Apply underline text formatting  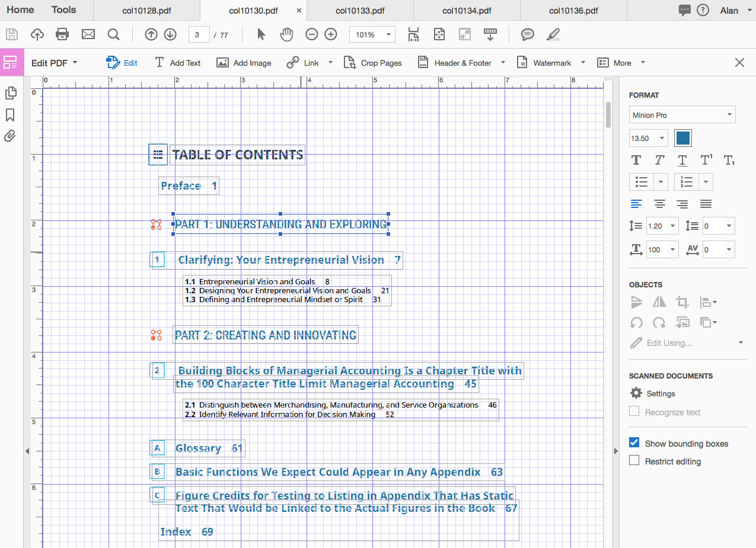pos(682,160)
